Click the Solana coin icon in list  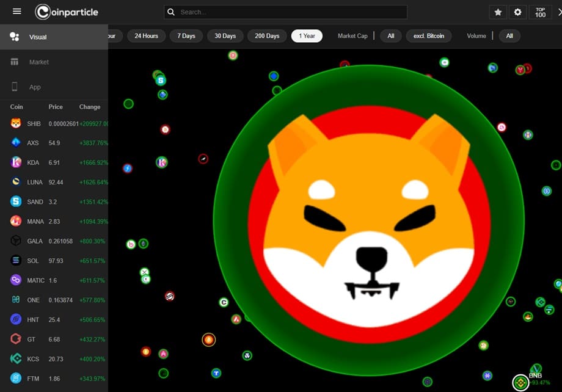point(16,261)
